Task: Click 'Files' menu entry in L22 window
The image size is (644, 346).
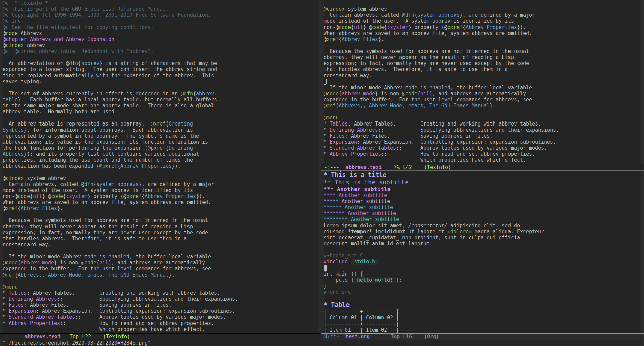Action: click(x=16, y=305)
